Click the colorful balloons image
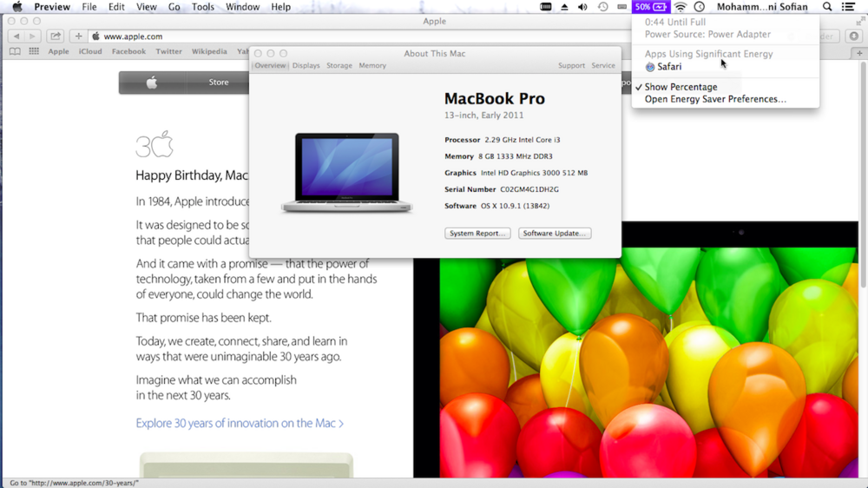 point(648,362)
